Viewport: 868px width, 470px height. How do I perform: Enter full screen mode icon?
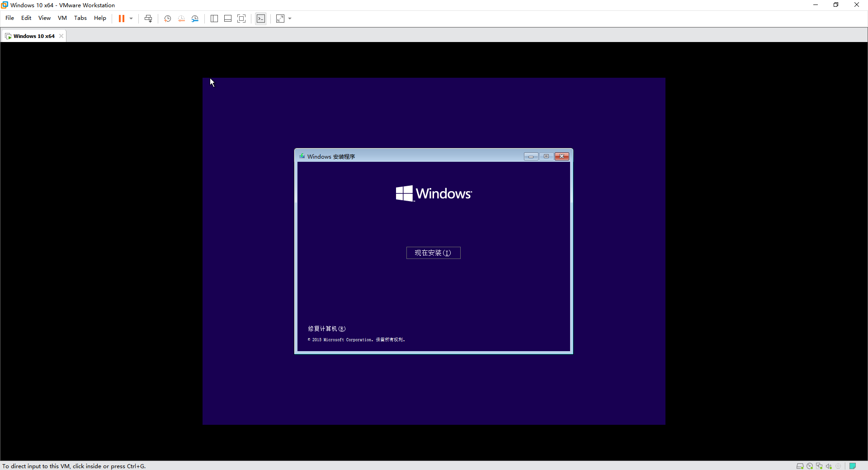click(241, 19)
